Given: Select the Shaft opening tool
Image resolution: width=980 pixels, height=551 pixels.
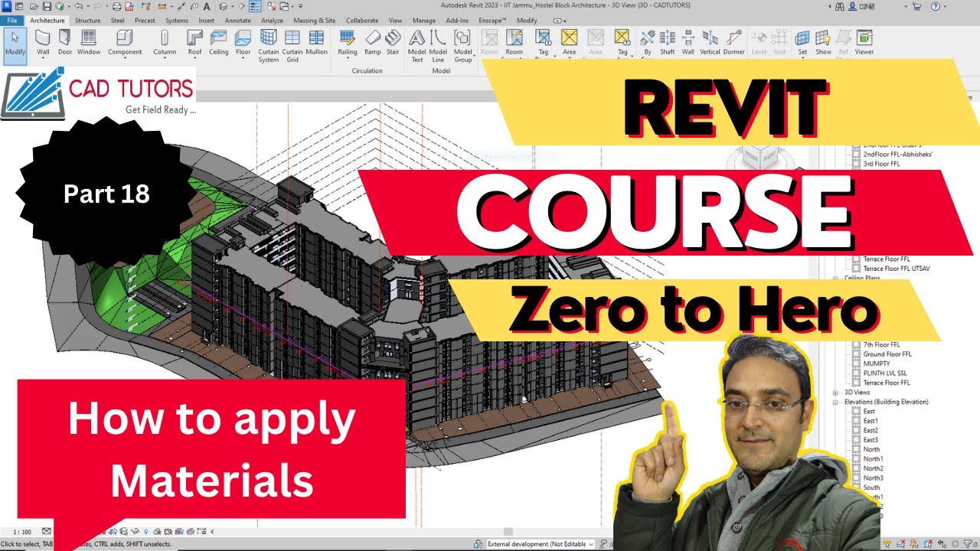Looking at the screenshot, I should click(x=668, y=43).
